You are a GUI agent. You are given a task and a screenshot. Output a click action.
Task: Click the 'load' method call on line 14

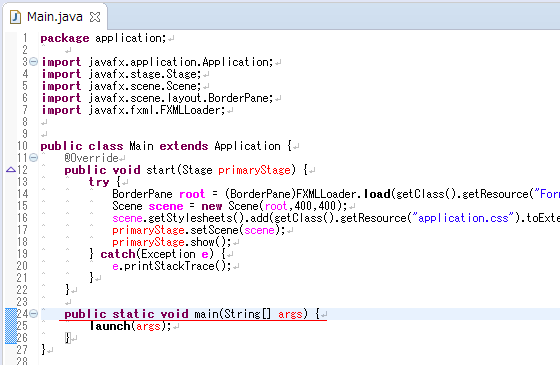tap(377, 194)
